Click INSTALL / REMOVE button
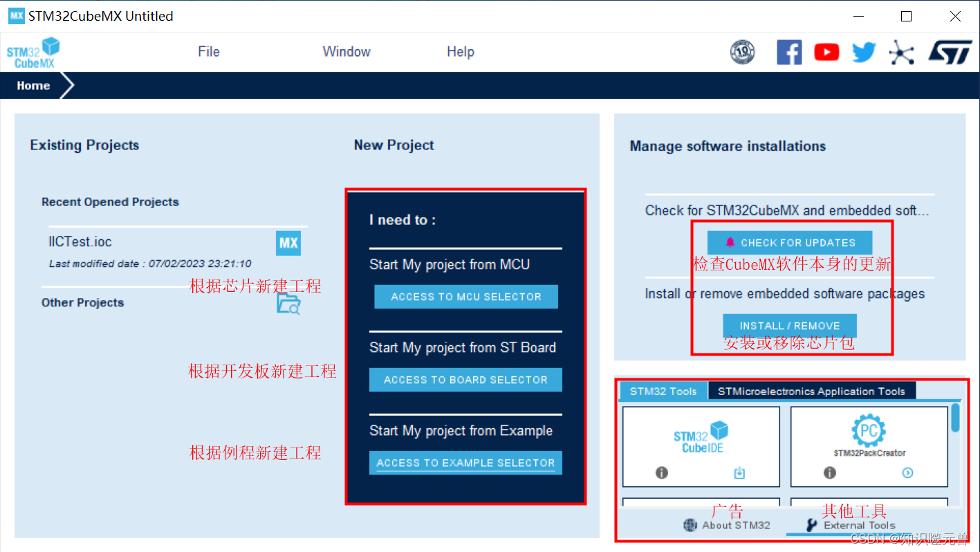980x552 pixels. tap(790, 326)
